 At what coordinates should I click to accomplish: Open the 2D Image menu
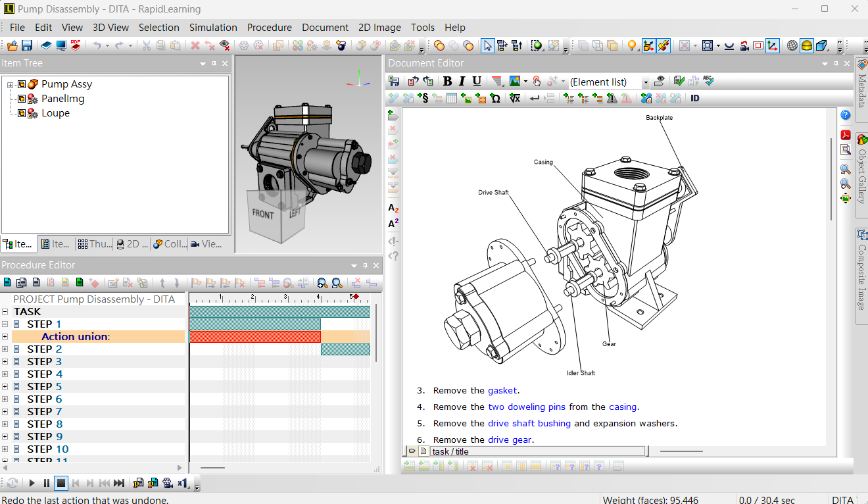[x=379, y=28]
